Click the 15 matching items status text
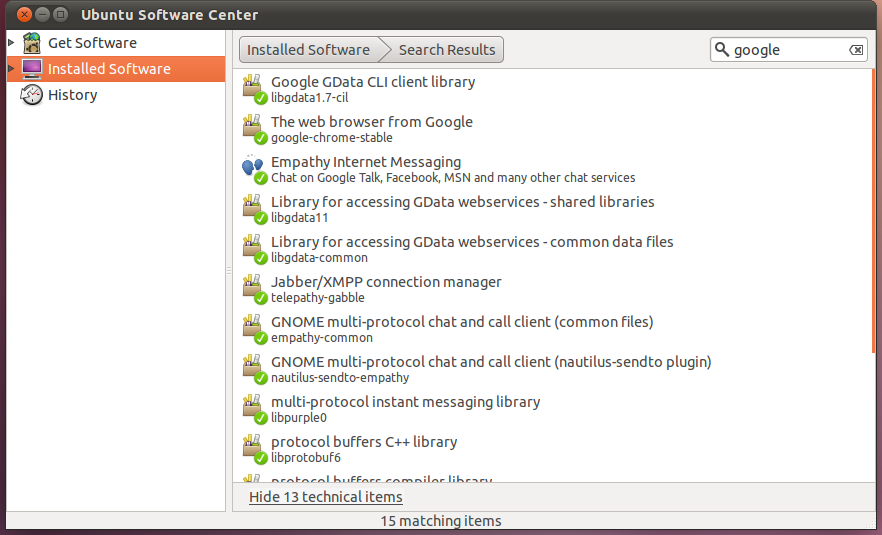 tap(441, 521)
